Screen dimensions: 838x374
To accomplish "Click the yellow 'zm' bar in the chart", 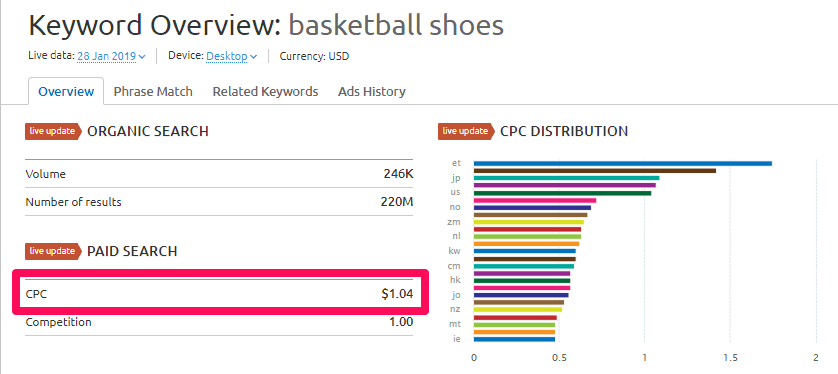I will (529, 222).
